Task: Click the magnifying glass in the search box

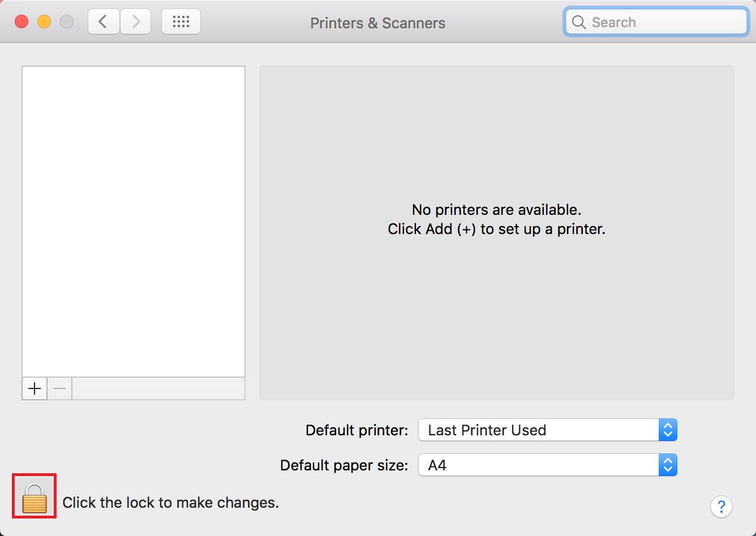Action: (x=579, y=22)
